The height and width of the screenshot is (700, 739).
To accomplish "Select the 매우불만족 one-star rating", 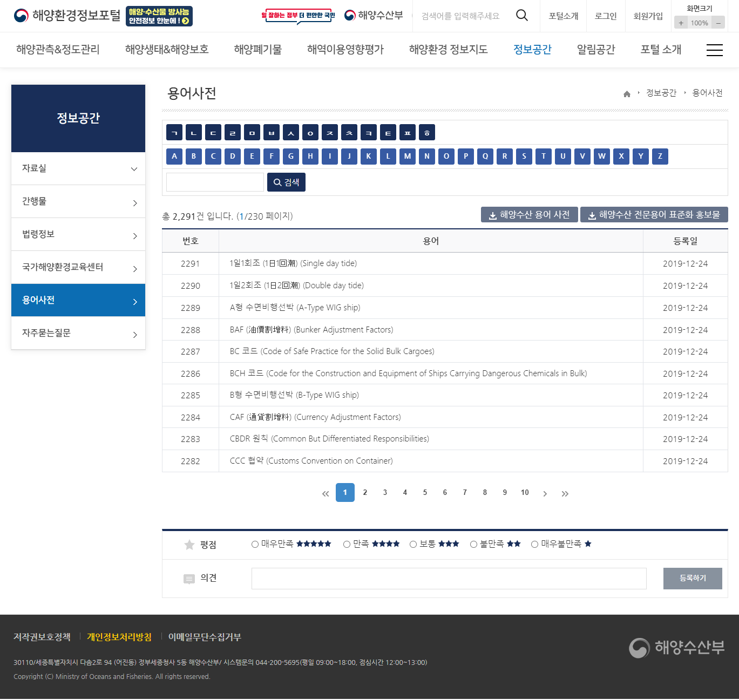I will tap(534, 544).
